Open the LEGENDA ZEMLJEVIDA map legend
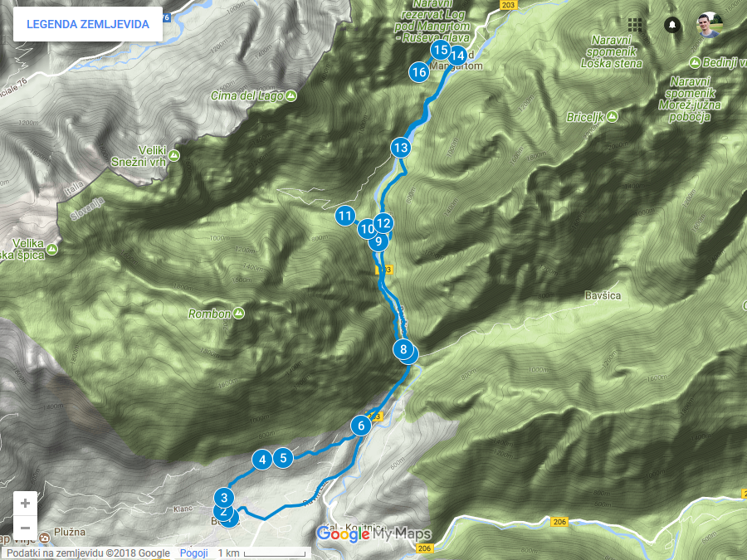The image size is (747, 560). (x=88, y=24)
